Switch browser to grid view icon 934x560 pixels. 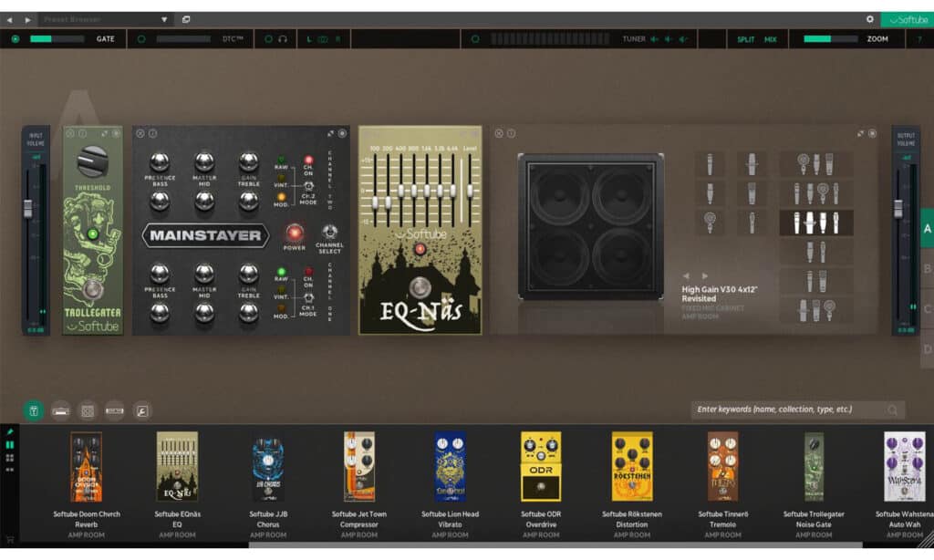click(9, 458)
